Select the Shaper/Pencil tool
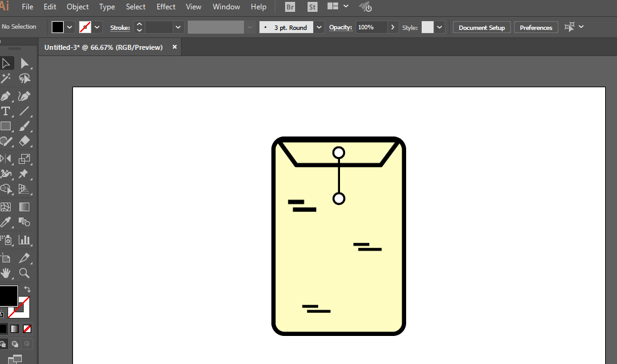The image size is (617, 364). (6, 141)
